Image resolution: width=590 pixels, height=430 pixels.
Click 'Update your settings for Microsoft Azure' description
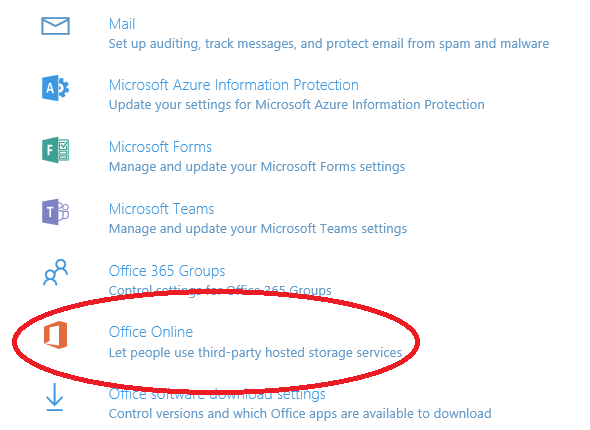point(297,105)
